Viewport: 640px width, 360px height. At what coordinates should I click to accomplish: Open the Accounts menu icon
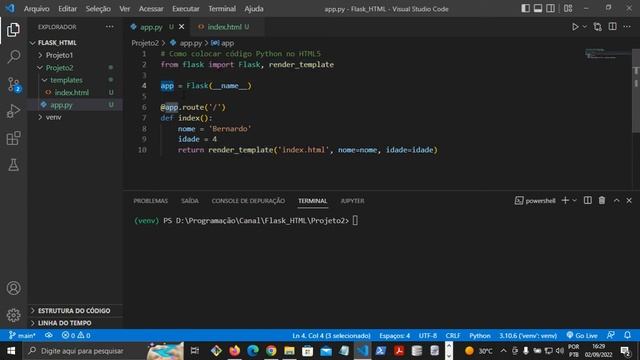click(x=13, y=288)
